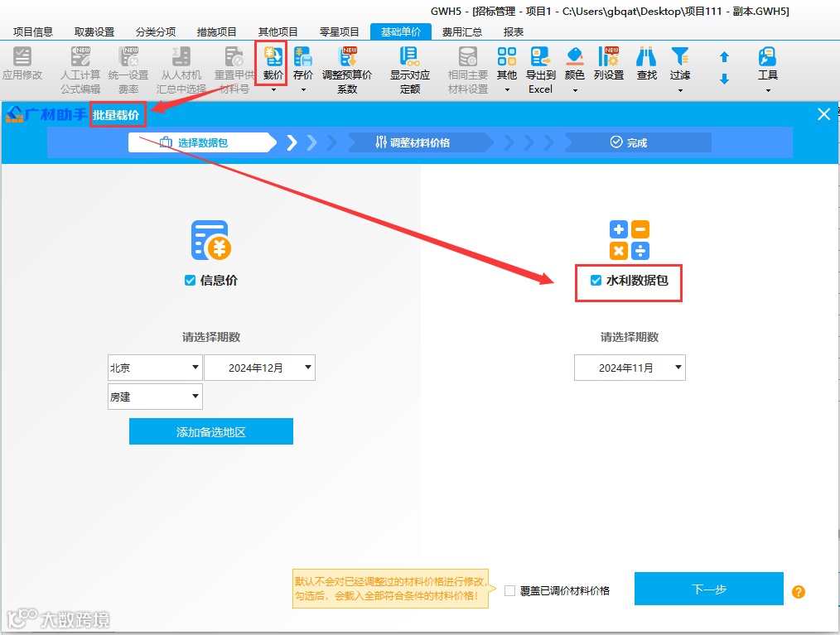The height and width of the screenshot is (635, 840).
Task: Click 导出到 Excel icon
Action: click(540, 56)
